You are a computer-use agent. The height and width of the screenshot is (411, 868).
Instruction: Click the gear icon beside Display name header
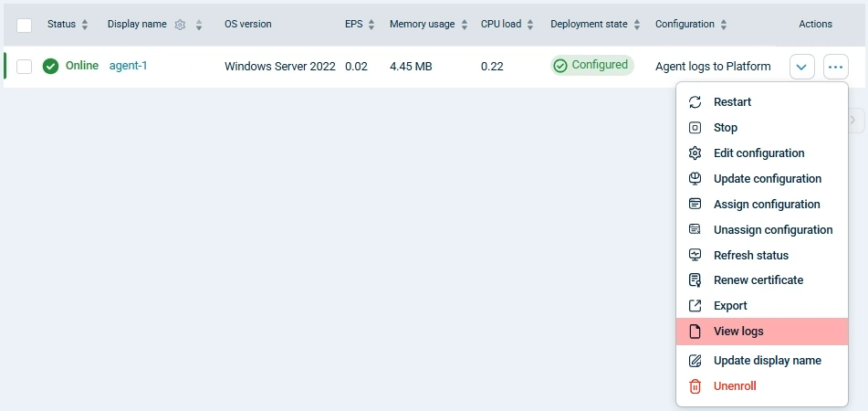(180, 25)
